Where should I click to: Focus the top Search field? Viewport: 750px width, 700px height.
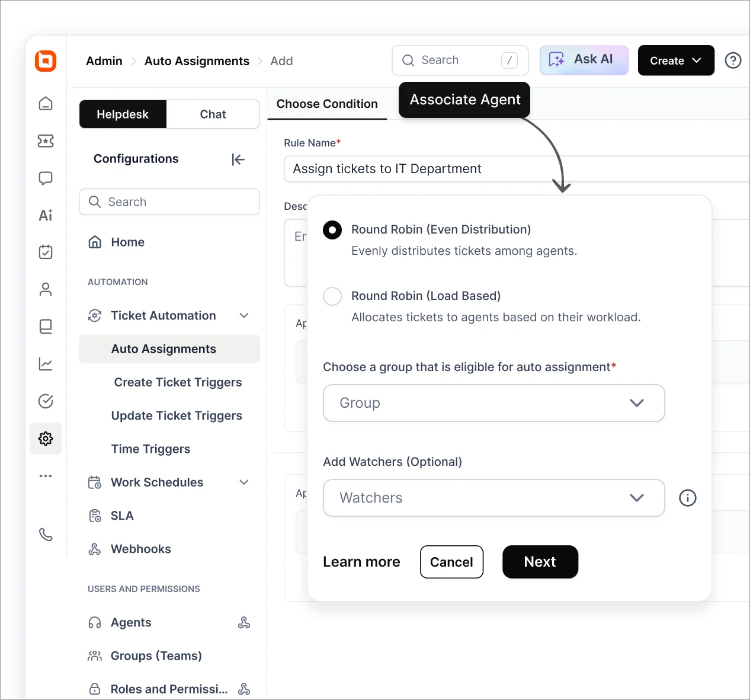tap(460, 60)
